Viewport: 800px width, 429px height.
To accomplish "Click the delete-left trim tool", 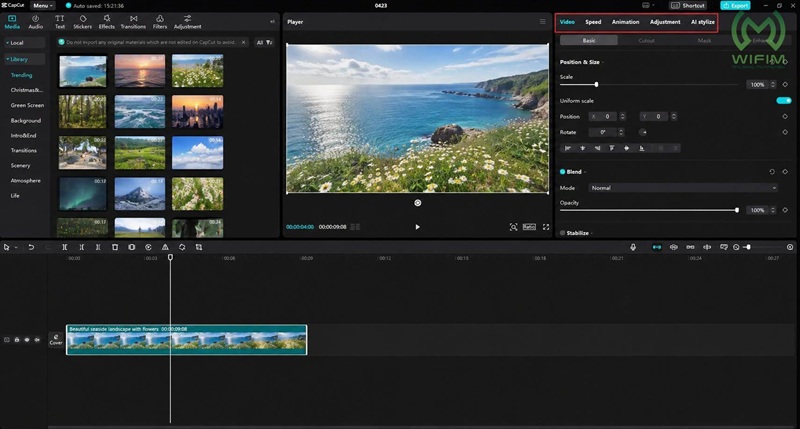I will pyautogui.click(x=82, y=247).
